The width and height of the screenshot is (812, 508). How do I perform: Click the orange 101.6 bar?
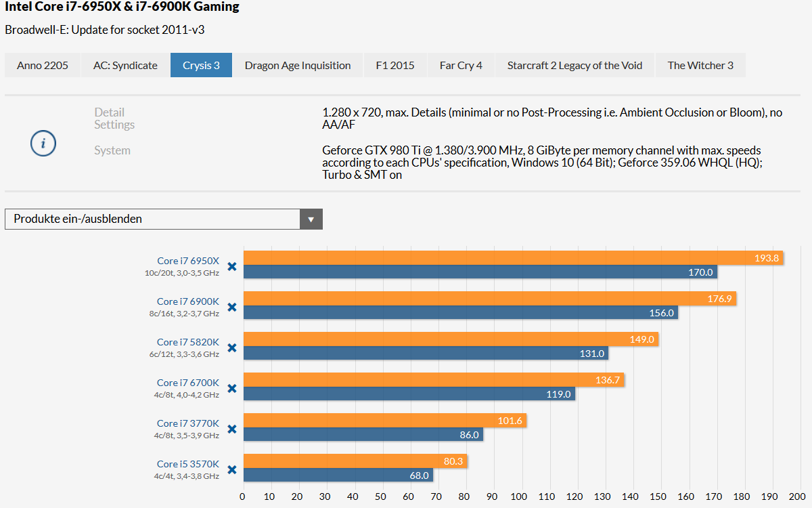click(385, 421)
